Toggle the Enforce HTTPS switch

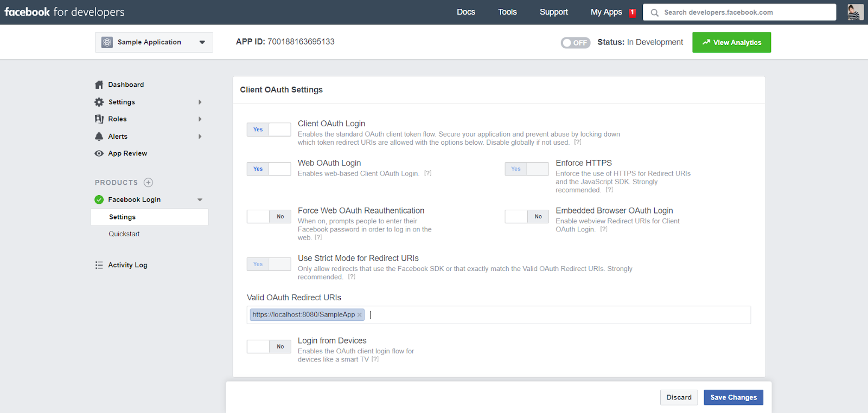[x=527, y=169]
